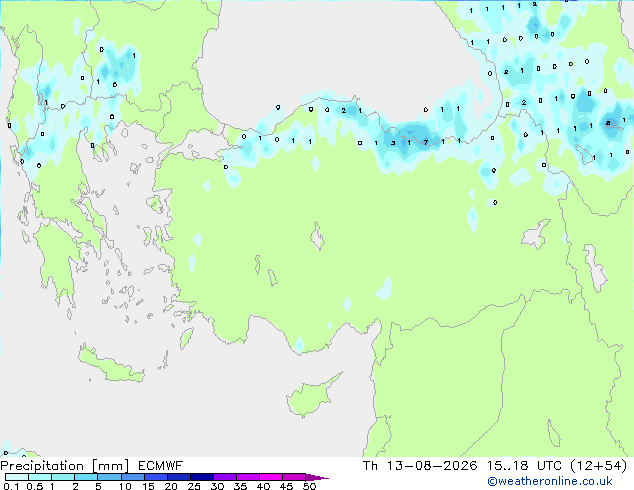The height and width of the screenshot is (490, 634).
Task: Click the '15..18 UTC' time range text
Action: pyautogui.click(x=524, y=466)
